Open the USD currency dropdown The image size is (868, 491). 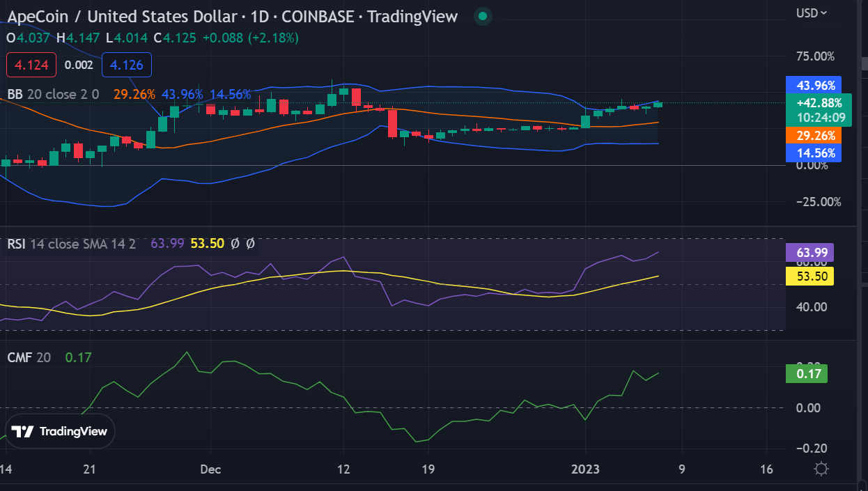pos(812,13)
